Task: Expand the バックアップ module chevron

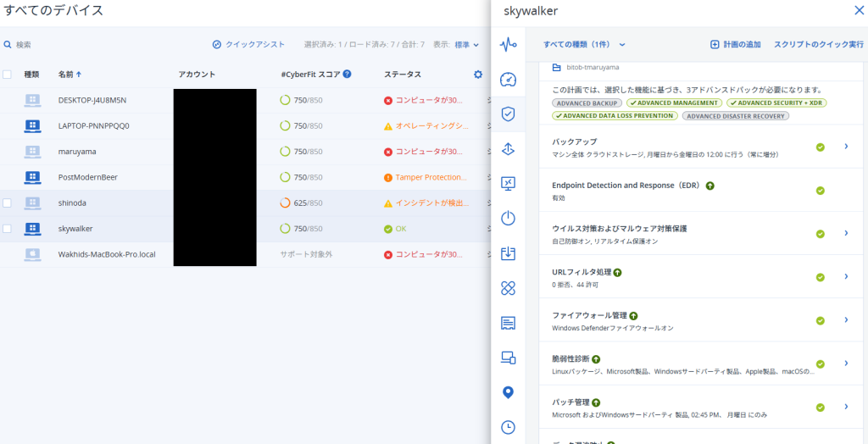Action: pyautogui.click(x=846, y=146)
